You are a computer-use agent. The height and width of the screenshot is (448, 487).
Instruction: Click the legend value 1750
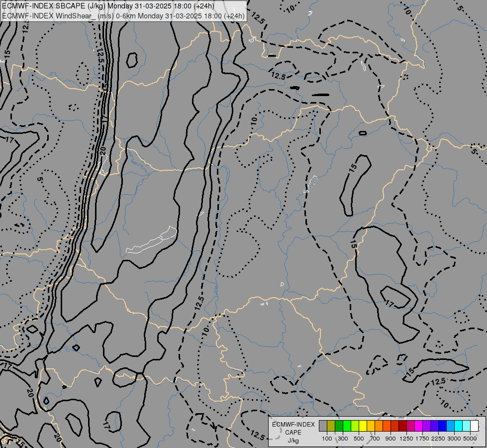point(422,439)
